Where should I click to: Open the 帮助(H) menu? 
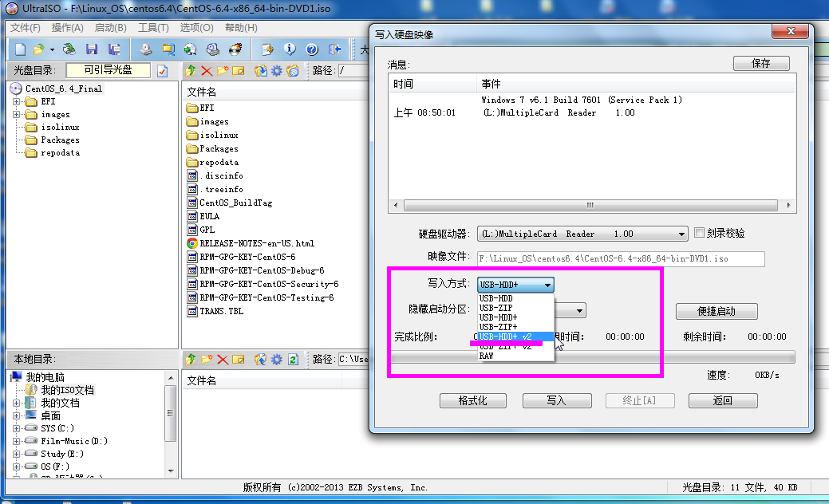coord(241,28)
